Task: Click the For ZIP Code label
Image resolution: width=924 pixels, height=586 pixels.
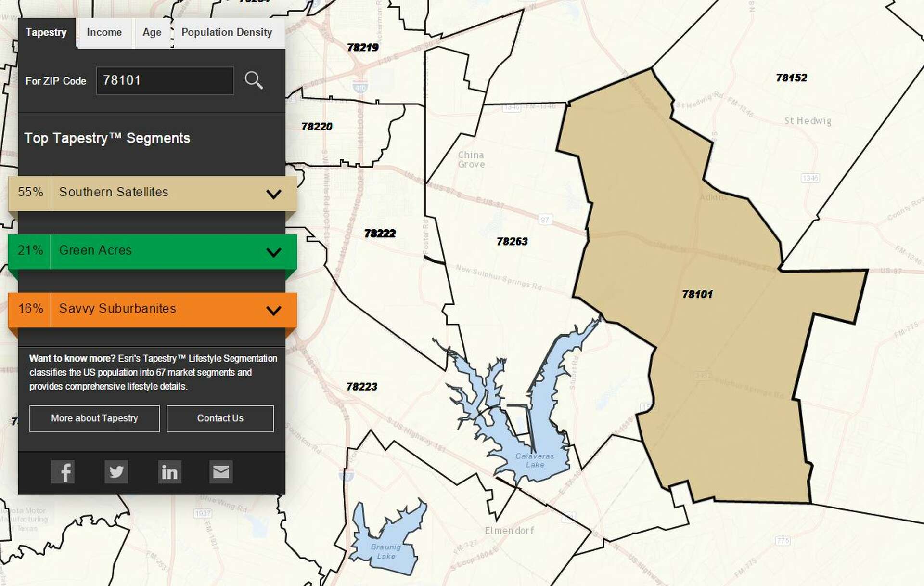Action: 56,81
